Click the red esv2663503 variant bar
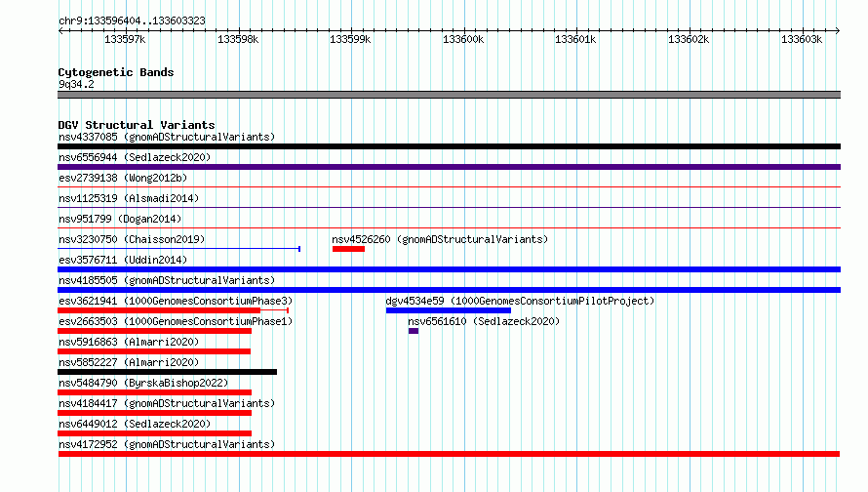The image size is (868, 492). (154, 331)
